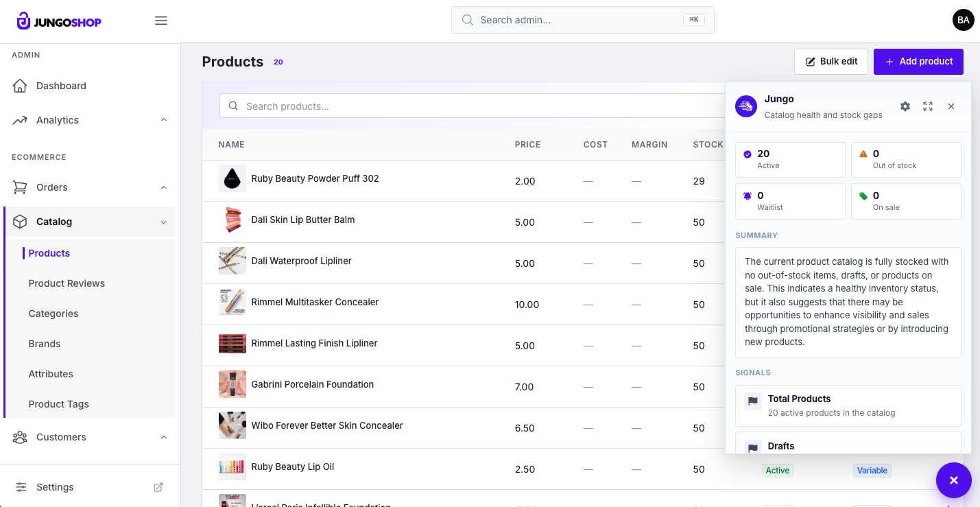This screenshot has height=507, width=980.
Task: Click the JungoShop logo
Action: (x=59, y=21)
